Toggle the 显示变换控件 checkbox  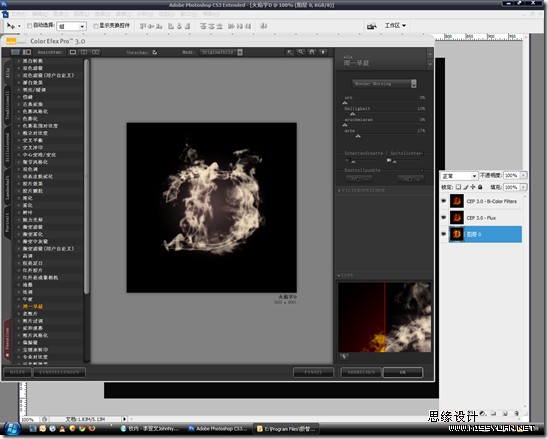click(95, 26)
